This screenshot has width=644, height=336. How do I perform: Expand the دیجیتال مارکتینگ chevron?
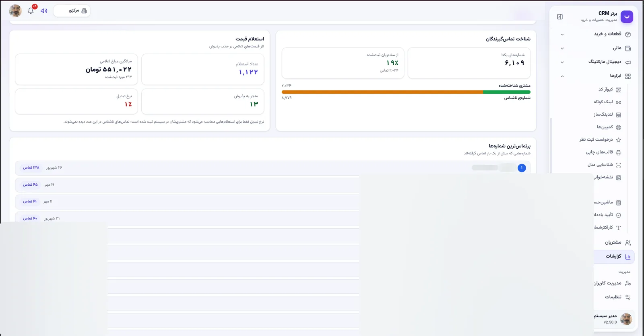pos(562,62)
